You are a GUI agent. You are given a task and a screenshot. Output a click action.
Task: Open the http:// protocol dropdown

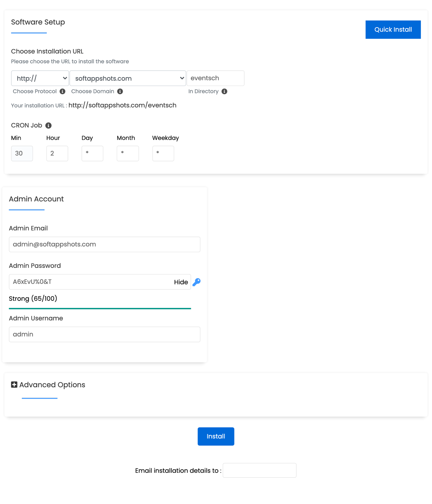40,78
